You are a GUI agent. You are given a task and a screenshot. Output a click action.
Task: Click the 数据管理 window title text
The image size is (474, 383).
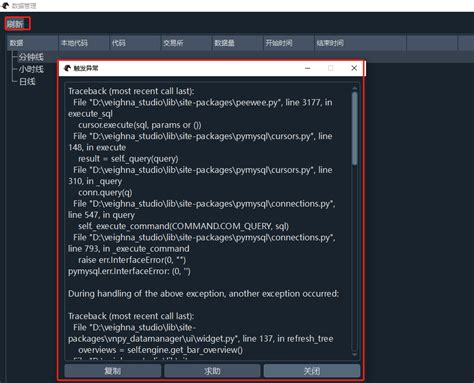[x=24, y=6]
